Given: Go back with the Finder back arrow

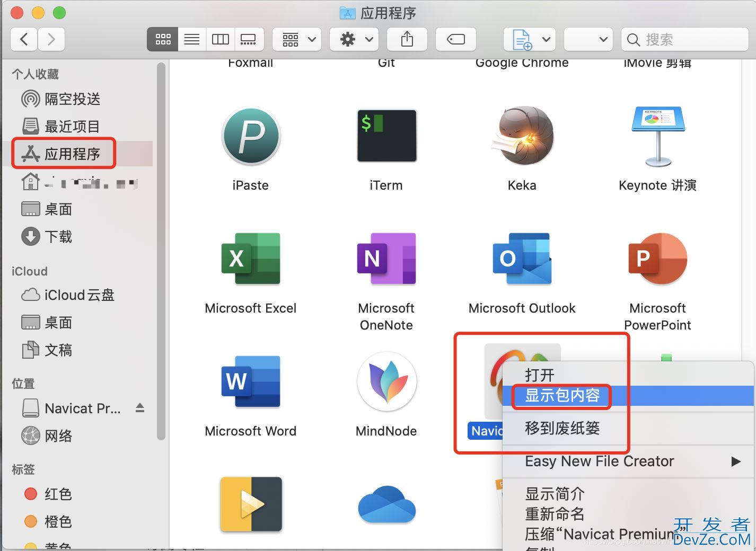Looking at the screenshot, I should 24,39.
